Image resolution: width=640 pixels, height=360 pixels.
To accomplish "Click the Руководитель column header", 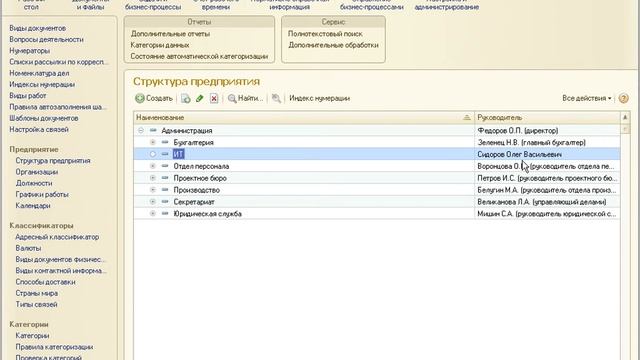I will [547, 118].
